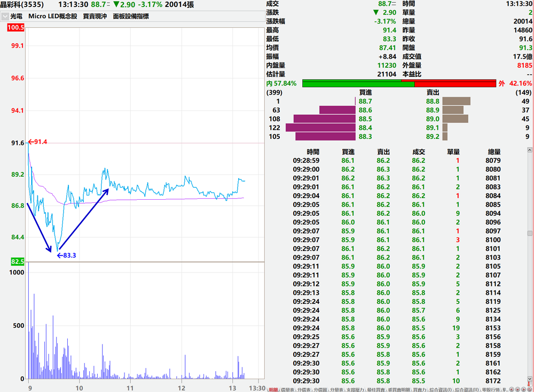Click the 買賣現沖 label
The image size is (534, 392).
point(95,17)
